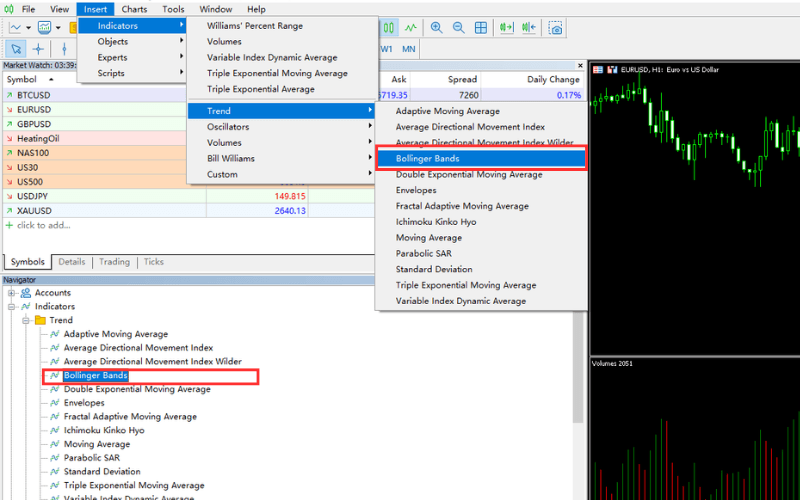Select the arrow cursor tool
This screenshot has width=800, height=500.
(x=16, y=48)
